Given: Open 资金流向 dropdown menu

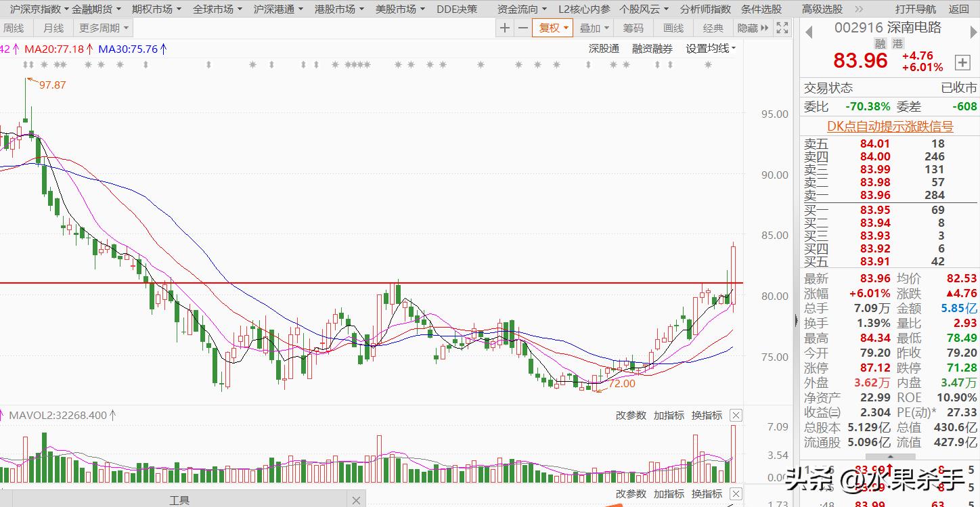Looking at the screenshot, I should pyautogui.click(x=522, y=9).
